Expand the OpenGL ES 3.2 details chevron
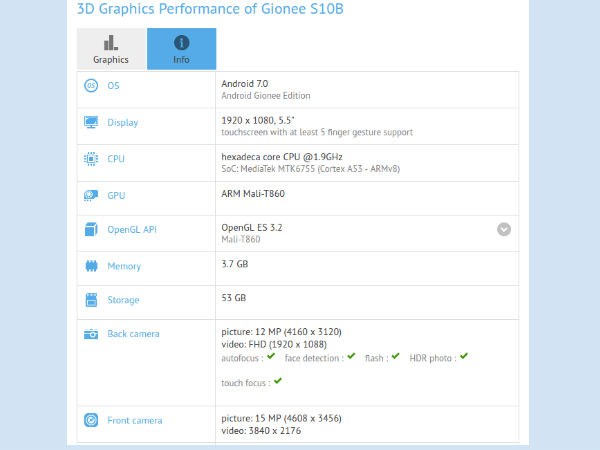Screen dimensions: 600x450 (504, 229)
